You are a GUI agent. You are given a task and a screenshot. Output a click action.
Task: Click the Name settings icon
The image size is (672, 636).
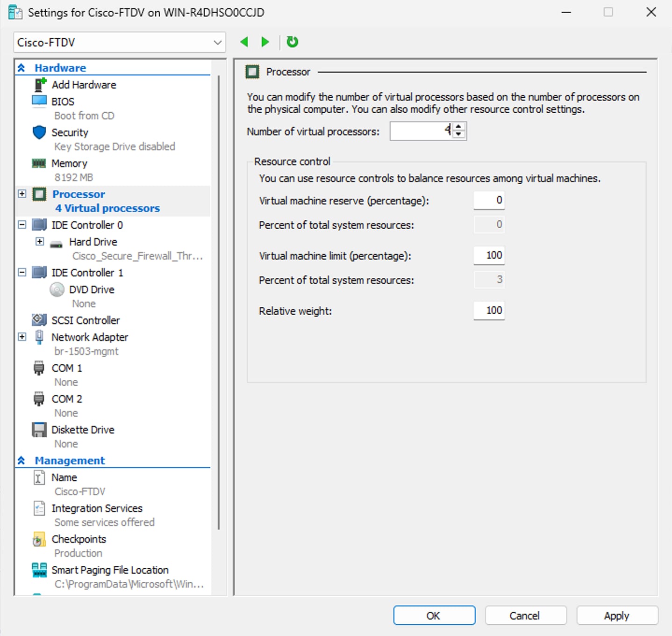point(39,477)
